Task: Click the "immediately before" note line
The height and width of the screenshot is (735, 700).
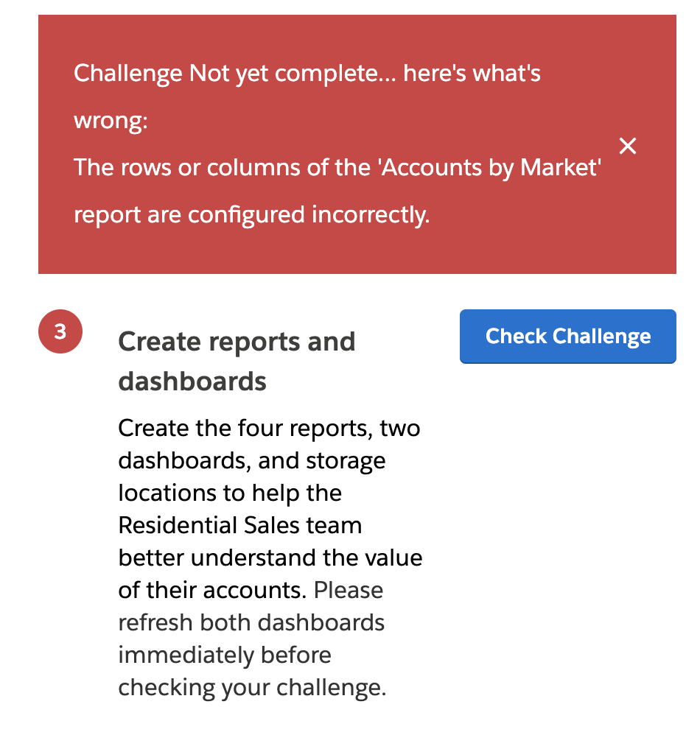Action: [x=225, y=655]
